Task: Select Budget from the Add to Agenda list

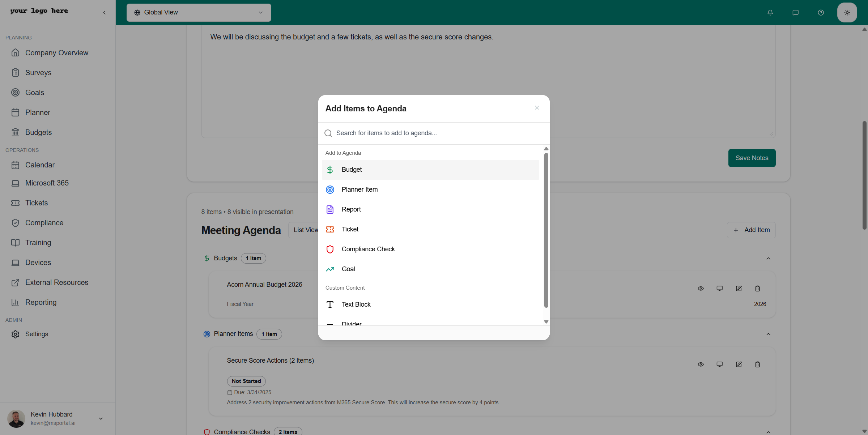Action: point(430,170)
